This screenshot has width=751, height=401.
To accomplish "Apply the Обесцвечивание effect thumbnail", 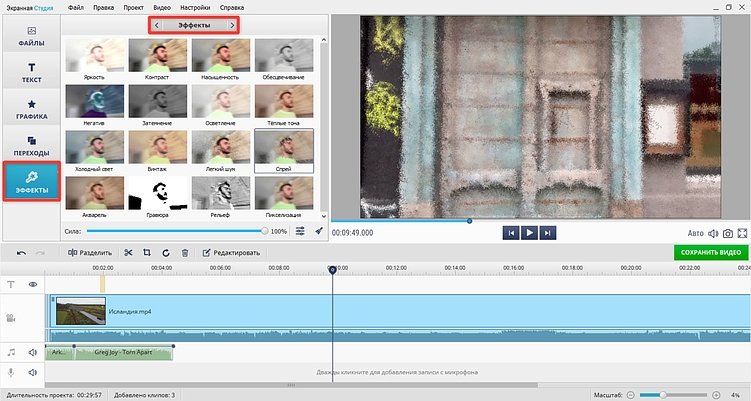I will [284, 56].
